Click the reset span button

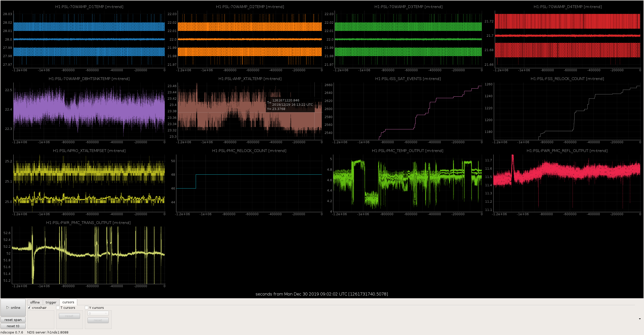13,320
